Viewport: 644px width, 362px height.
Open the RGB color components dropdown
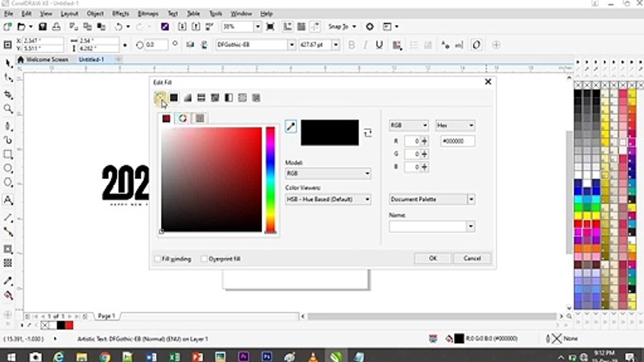coord(409,125)
